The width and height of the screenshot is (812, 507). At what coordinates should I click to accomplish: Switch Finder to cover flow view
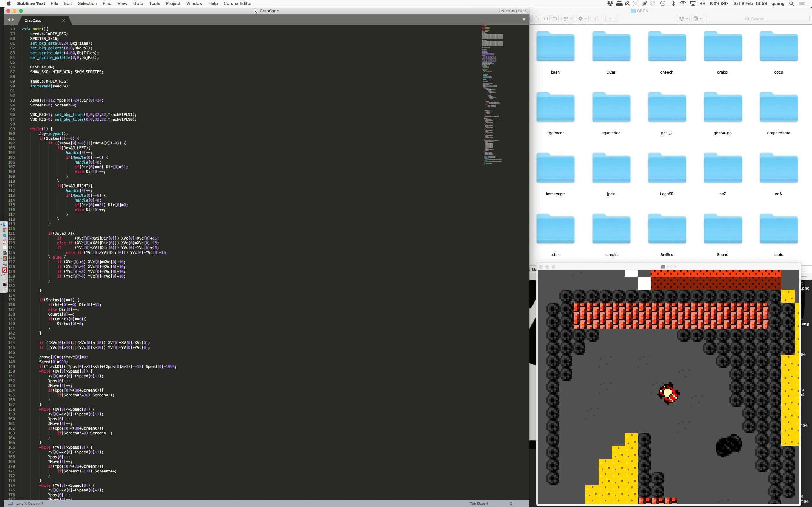pos(554,19)
